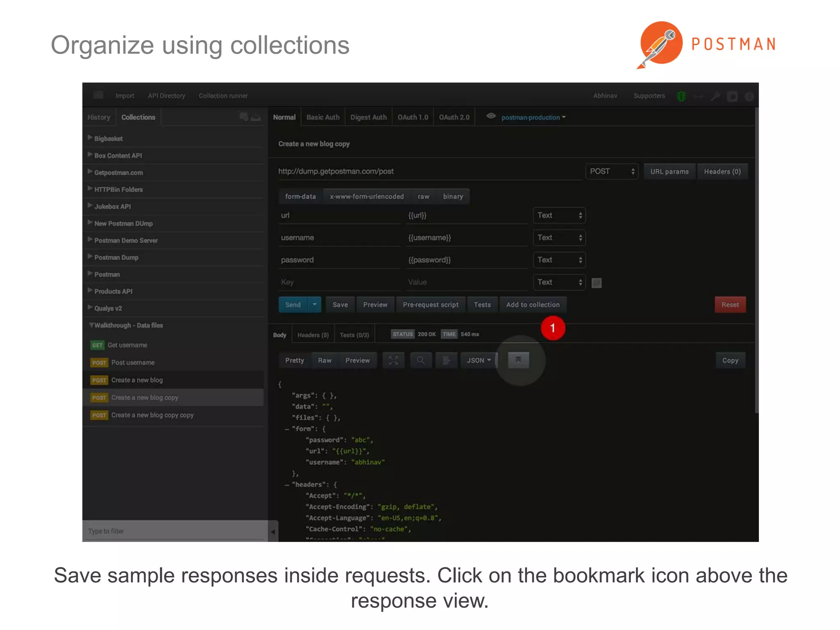Click the round icon at far right of top bar
840x630 pixels.
[749, 96]
